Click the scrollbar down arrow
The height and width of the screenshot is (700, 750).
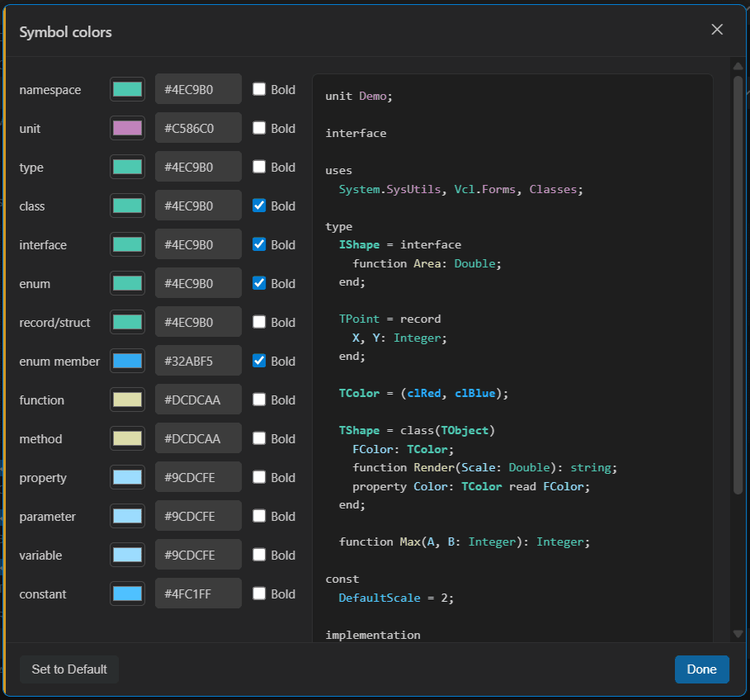coord(738,633)
